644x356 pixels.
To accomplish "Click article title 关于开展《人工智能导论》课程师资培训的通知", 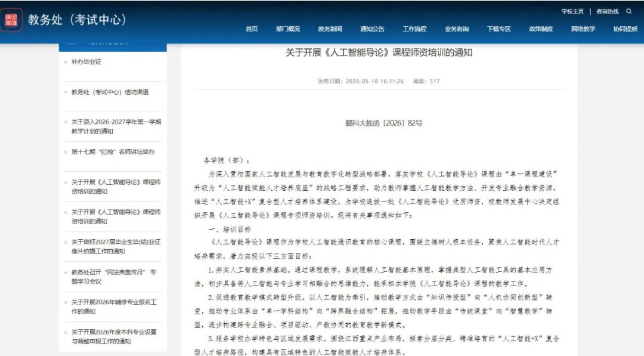I will (379, 52).
